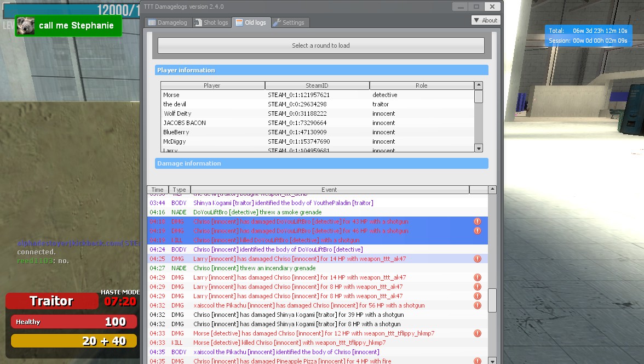Click the yellow 20 + 40 ammo bar
Viewport: 644px width, 364px height.
[74, 341]
